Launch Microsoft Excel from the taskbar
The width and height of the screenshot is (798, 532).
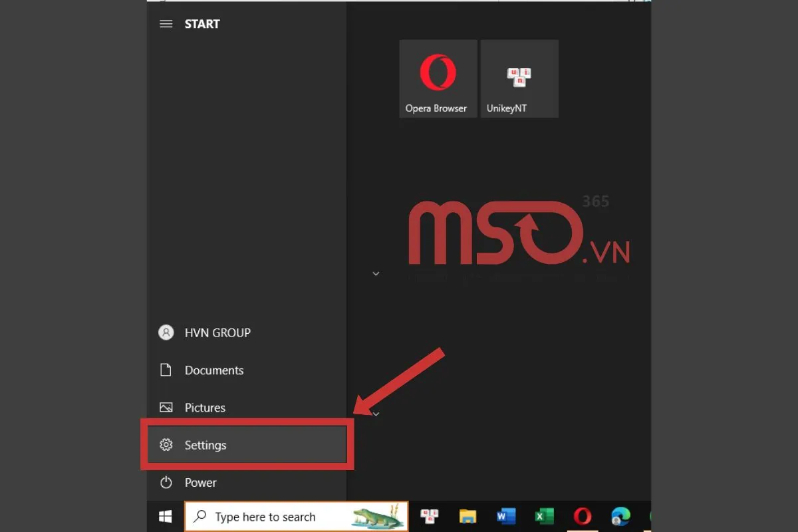545,517
